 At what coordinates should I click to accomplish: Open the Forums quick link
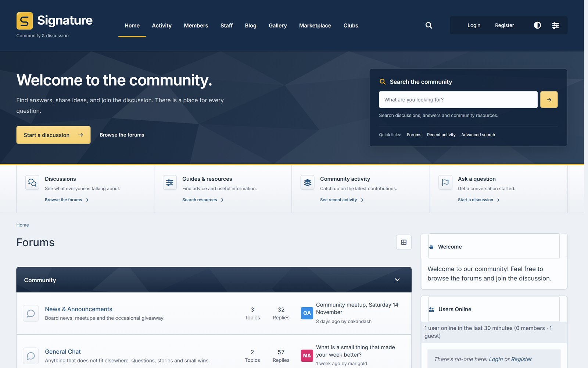coord(414,135)
